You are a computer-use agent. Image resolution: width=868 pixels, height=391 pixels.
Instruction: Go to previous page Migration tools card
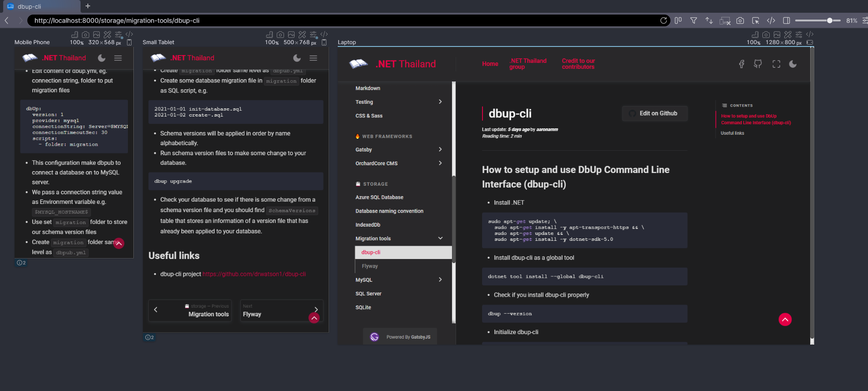pos(190,310)
